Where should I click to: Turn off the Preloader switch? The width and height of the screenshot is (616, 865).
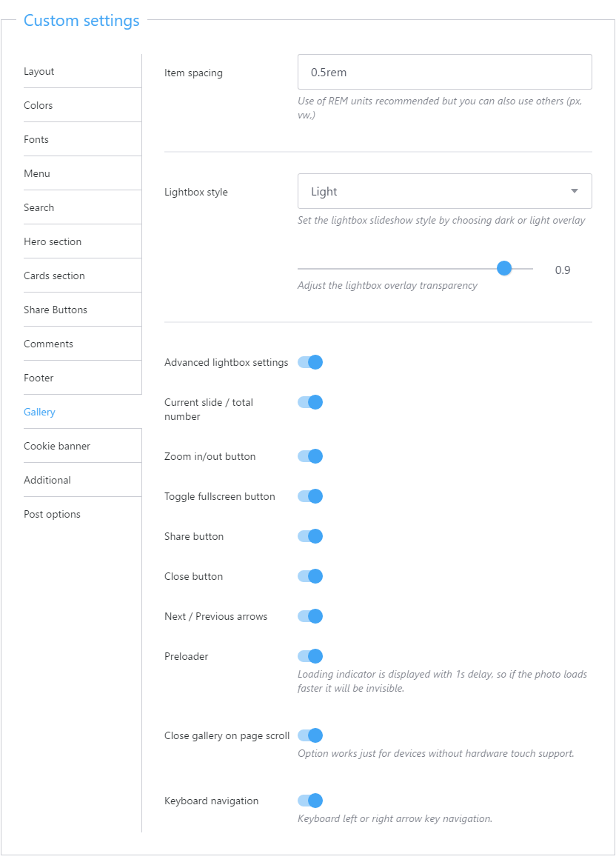coord(310,656)
